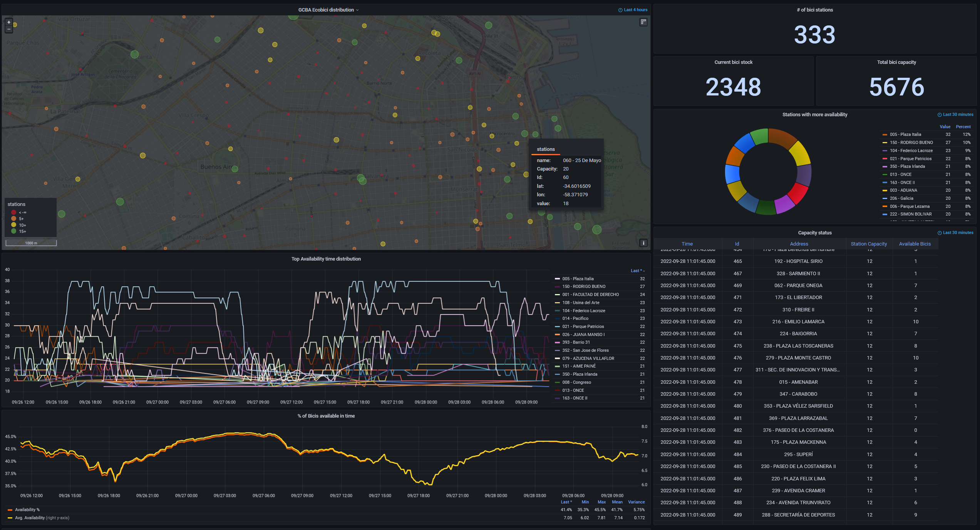
Task: Click the 150 - RODRIGO BUENO color swatch in pie legend
Action: (885, 143)
